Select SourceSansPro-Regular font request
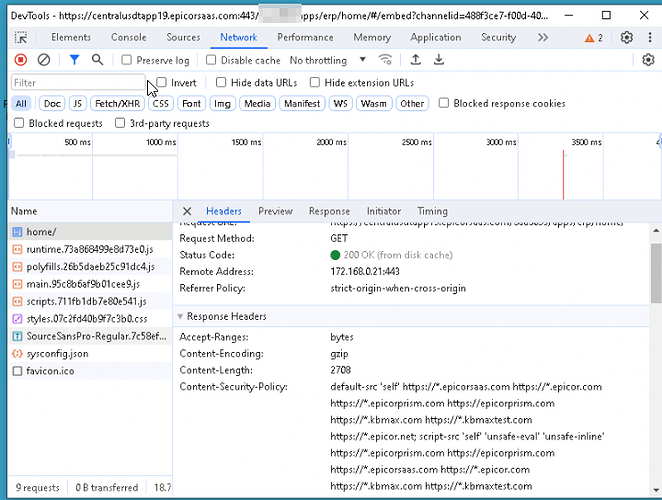The width and height of the screenshot is (662, 500). [x=90, y=336]
